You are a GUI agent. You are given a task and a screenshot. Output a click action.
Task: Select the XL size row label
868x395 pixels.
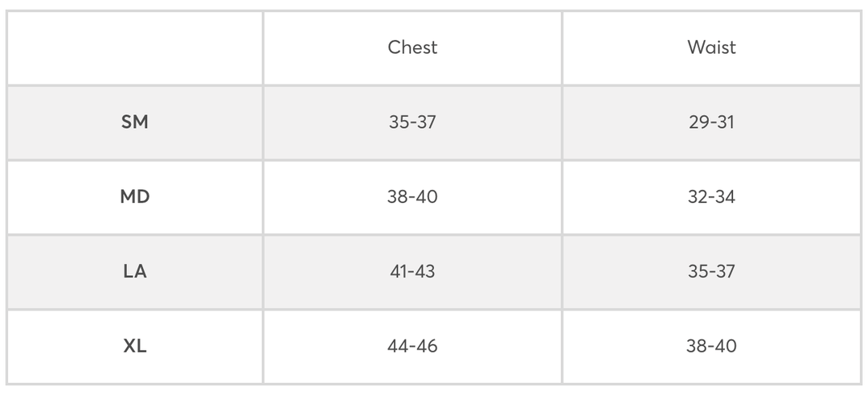click(135, 347)
